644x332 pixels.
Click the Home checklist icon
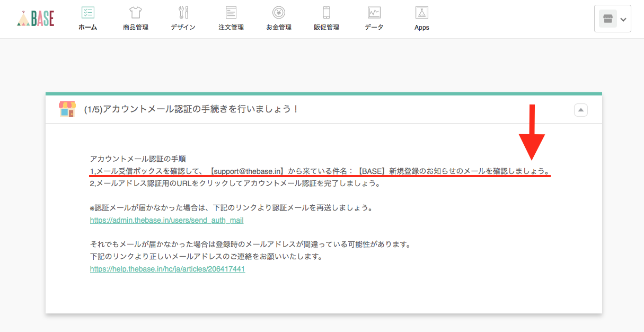coord(87,12)
